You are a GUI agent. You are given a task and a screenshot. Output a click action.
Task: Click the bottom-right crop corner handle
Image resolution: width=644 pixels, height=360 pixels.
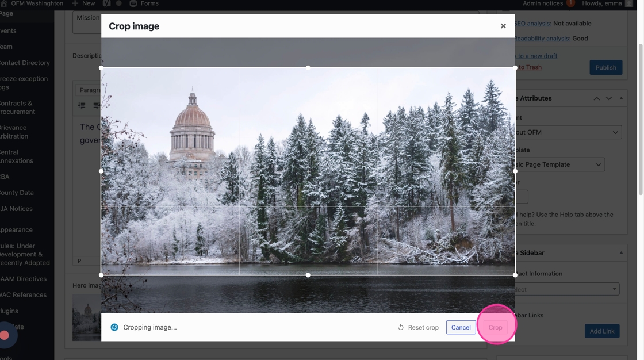(515, 275)
